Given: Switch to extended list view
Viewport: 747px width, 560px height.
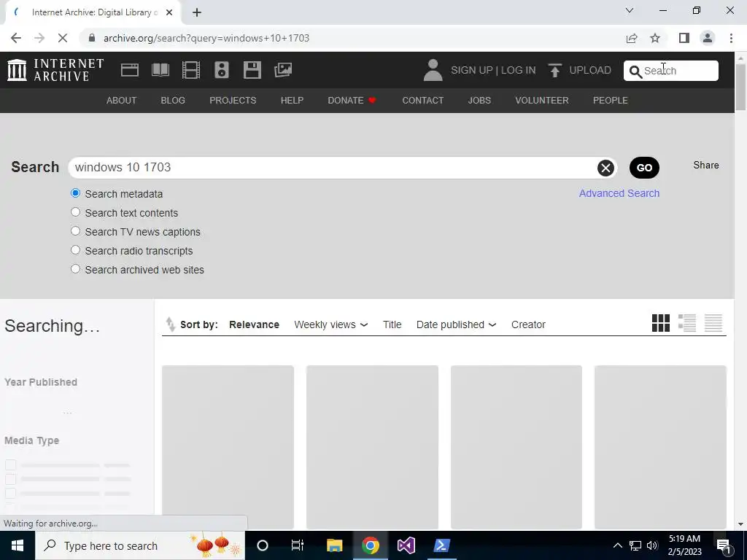Looking at the screenshot, I should (687, 323).
